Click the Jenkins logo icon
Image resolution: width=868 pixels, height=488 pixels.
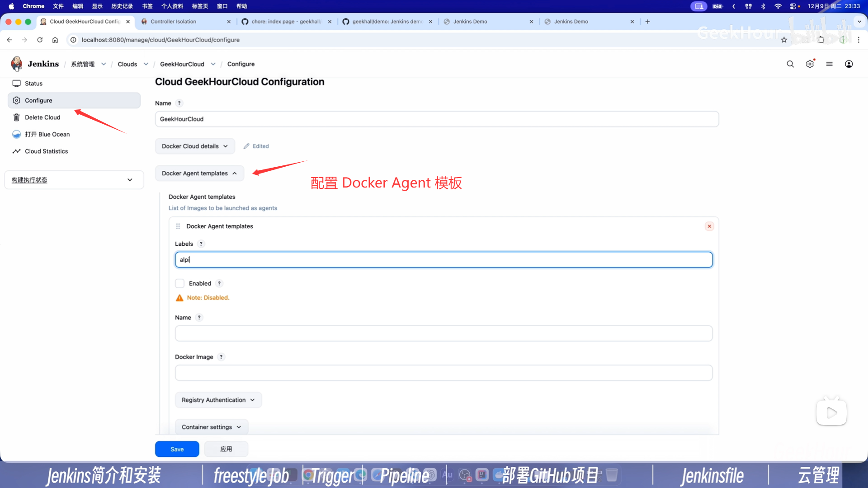[x=17, y=64]
